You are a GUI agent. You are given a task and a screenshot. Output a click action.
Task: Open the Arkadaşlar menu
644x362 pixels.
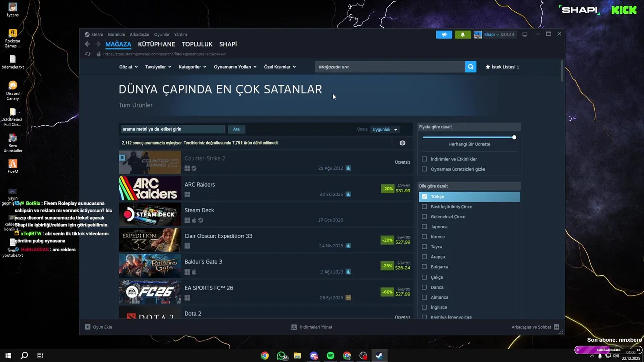(x=140, y=35)
